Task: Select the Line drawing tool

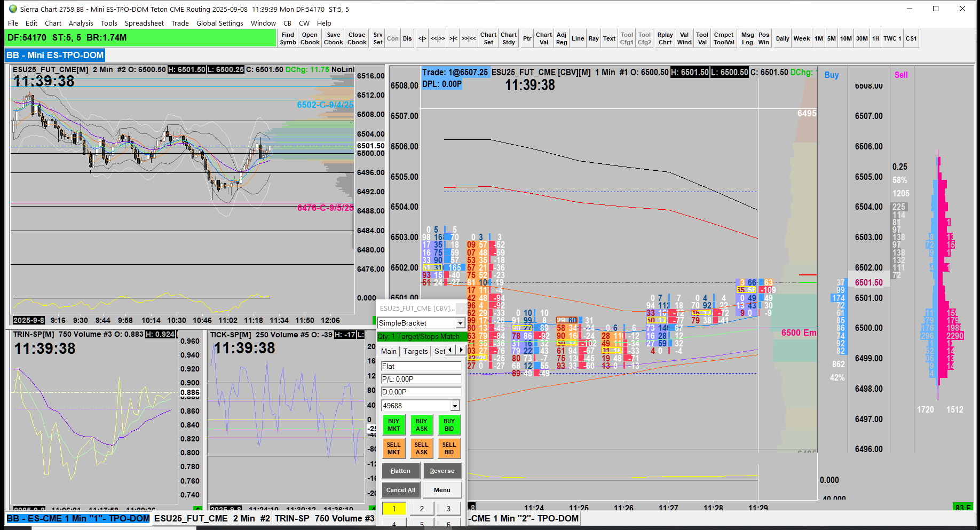Action: tap(578, 38)
